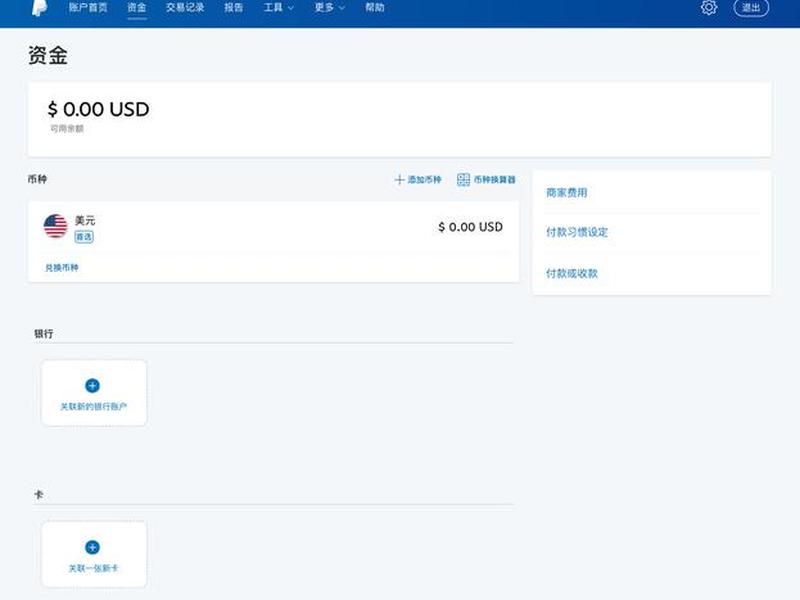Screen dimensions: 800x600
Task: Click the US flag icon for 美元
Action: 56,226
